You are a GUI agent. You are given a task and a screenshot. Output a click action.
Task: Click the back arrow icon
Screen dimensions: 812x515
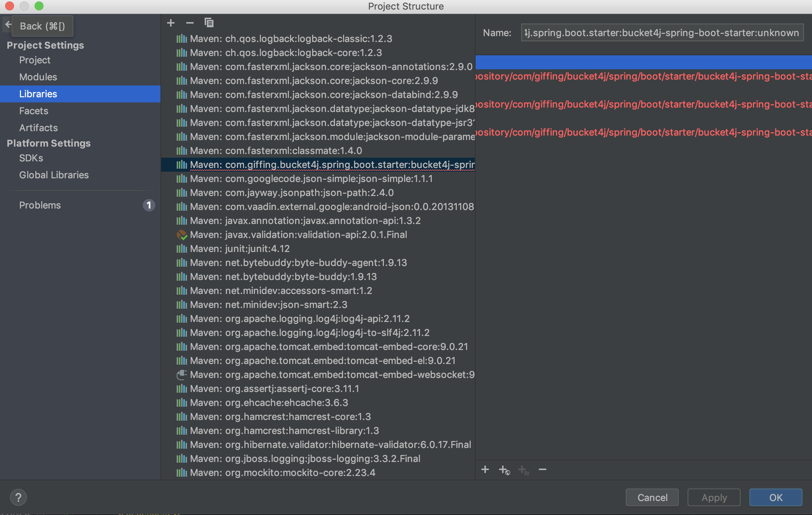pos(8,25)
